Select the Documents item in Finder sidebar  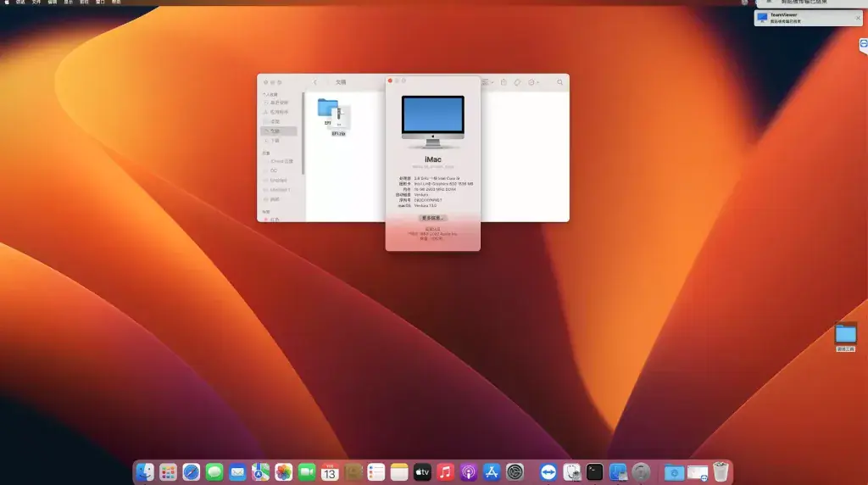pos(278,131)
